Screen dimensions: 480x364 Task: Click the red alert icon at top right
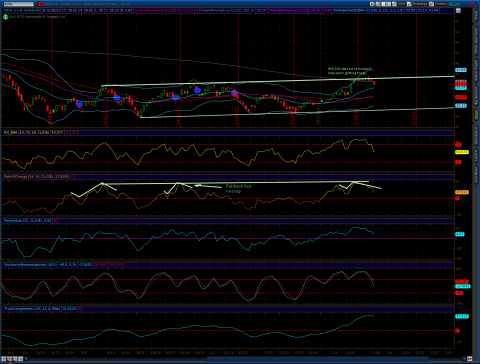(472, 4)
